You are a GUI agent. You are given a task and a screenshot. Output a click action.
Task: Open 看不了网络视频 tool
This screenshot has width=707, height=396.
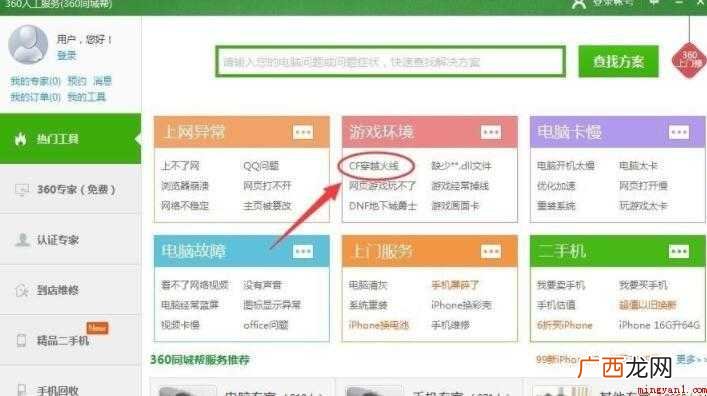[195, 285]
